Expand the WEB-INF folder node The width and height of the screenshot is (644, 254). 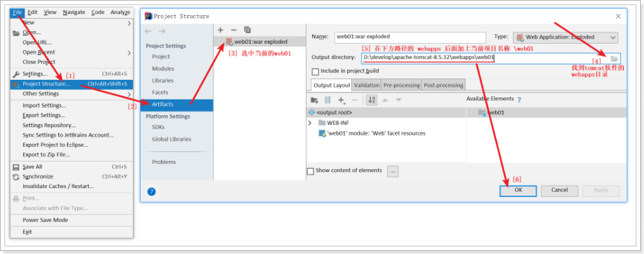tap(310, 123)
